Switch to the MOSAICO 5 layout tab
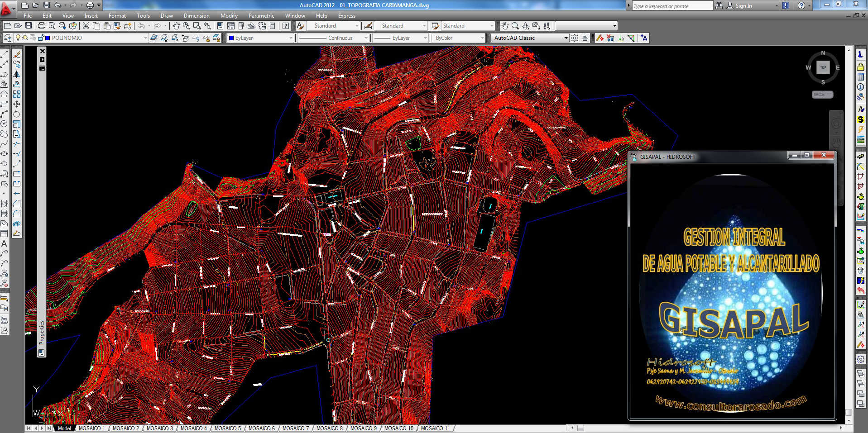This screenshot has height=433, width=868. 227,428
